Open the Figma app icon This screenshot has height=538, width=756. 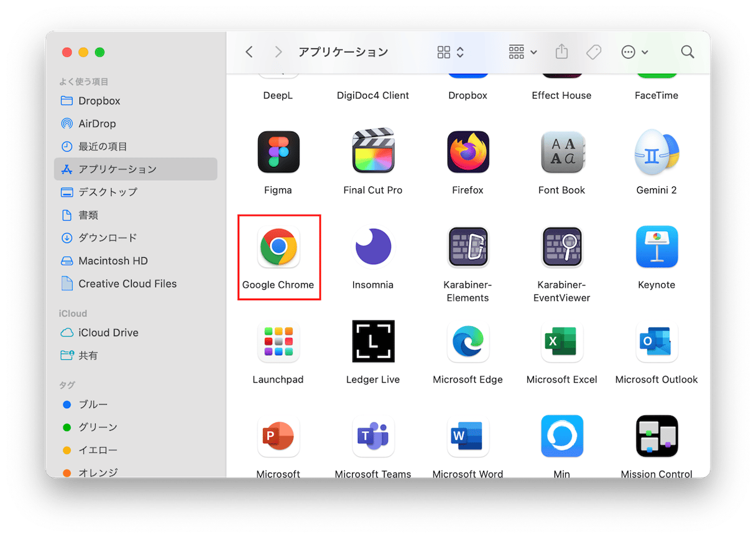point(279,152)
